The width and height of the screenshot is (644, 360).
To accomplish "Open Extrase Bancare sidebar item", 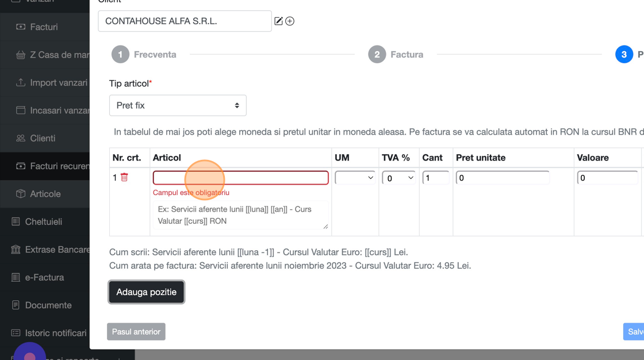I will pyautogui.click(x=57, y=250).
